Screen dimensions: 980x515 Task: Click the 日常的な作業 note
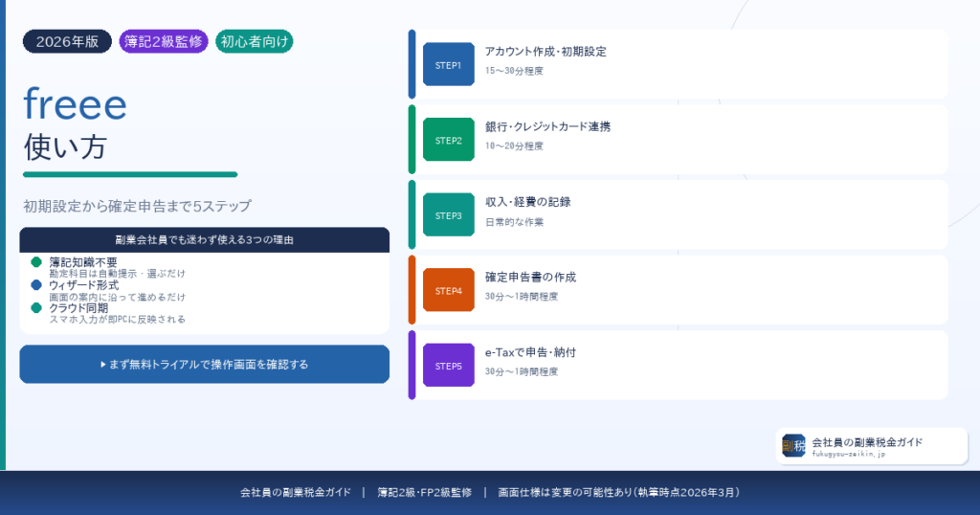point(514,222)
